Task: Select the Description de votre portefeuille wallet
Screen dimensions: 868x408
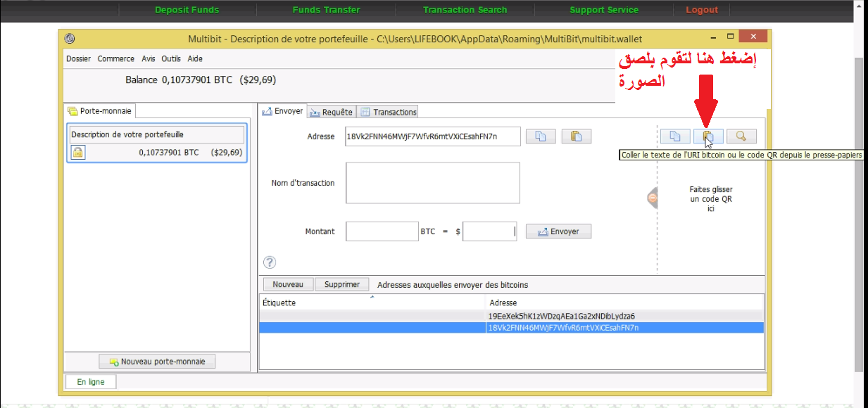Action: tap(157, 144)
